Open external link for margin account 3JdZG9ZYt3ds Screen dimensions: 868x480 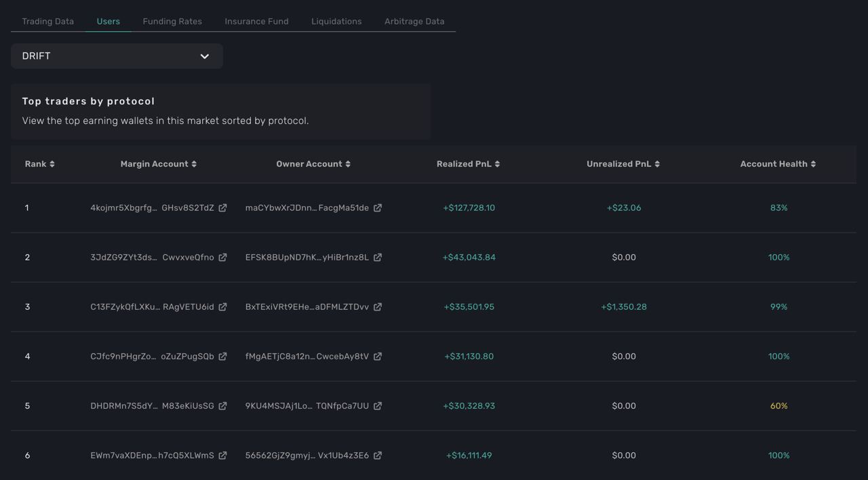[222, 258]
